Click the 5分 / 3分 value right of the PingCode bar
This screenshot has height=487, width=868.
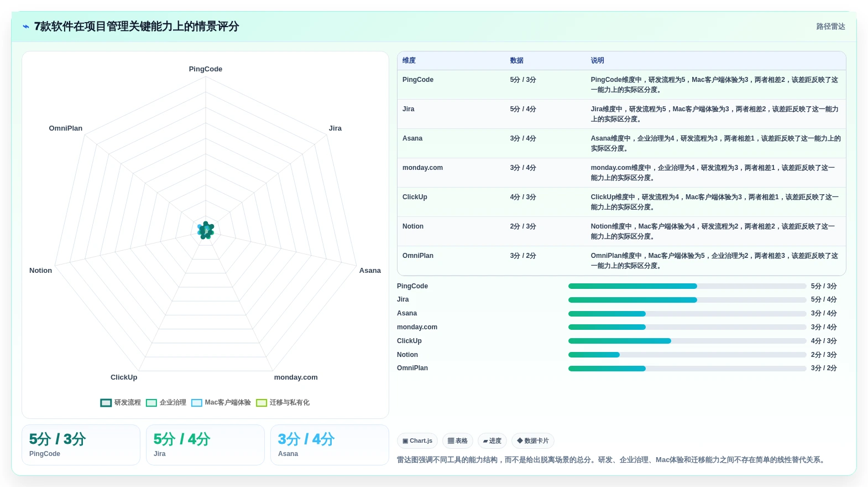[824, 286]
